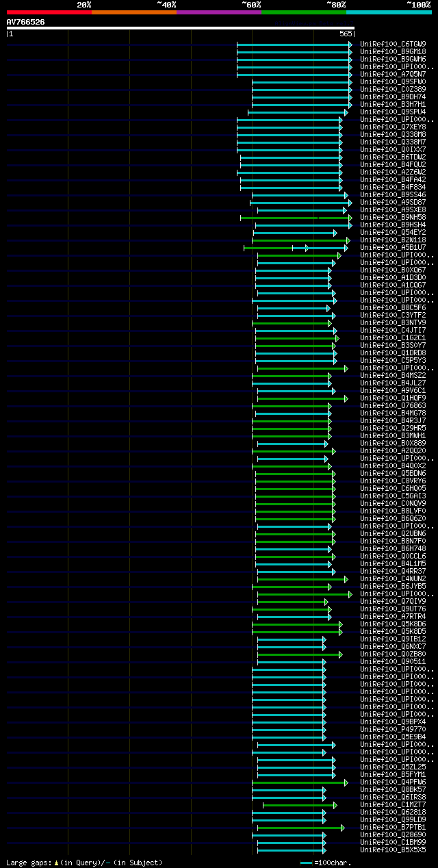Select the UniRef100_C1G2C1 entry
The height and width of the screenshot is (868, 438).
[x=393, y=337]
